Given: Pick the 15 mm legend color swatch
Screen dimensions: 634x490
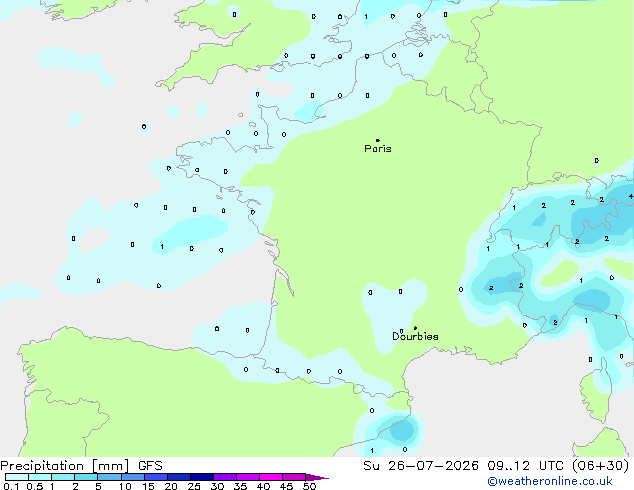Looking at the screenshot, I should tap(156, 477).
